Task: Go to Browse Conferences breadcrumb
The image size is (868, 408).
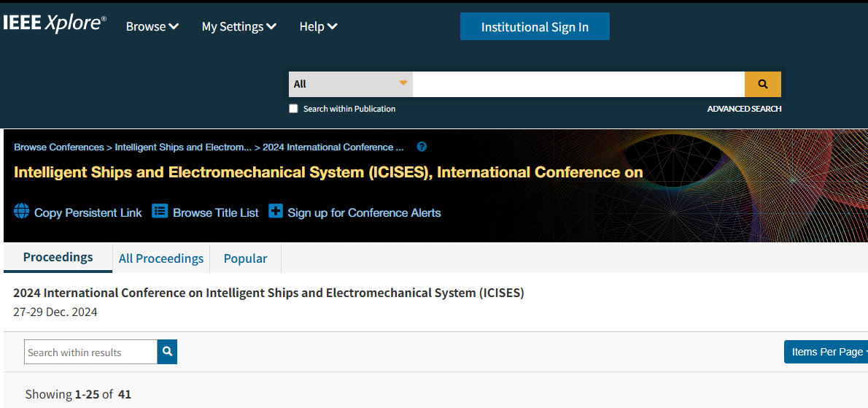Action: [x=58, y=147]
